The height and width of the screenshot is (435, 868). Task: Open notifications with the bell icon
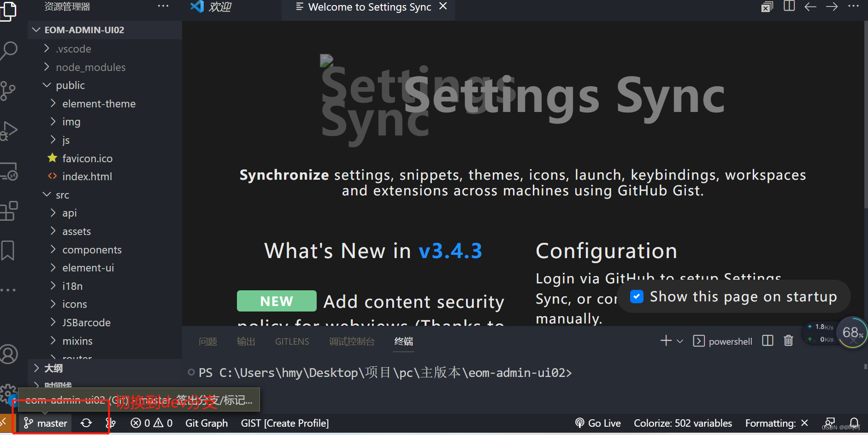point(854,423)
